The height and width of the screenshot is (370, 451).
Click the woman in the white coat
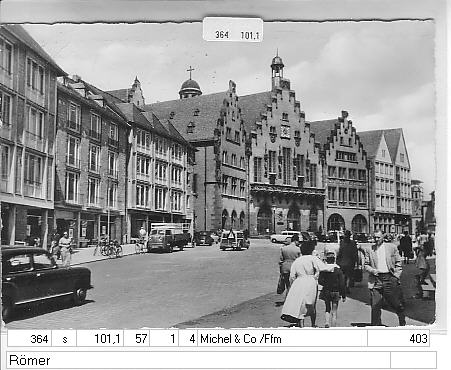pos(303,284)
